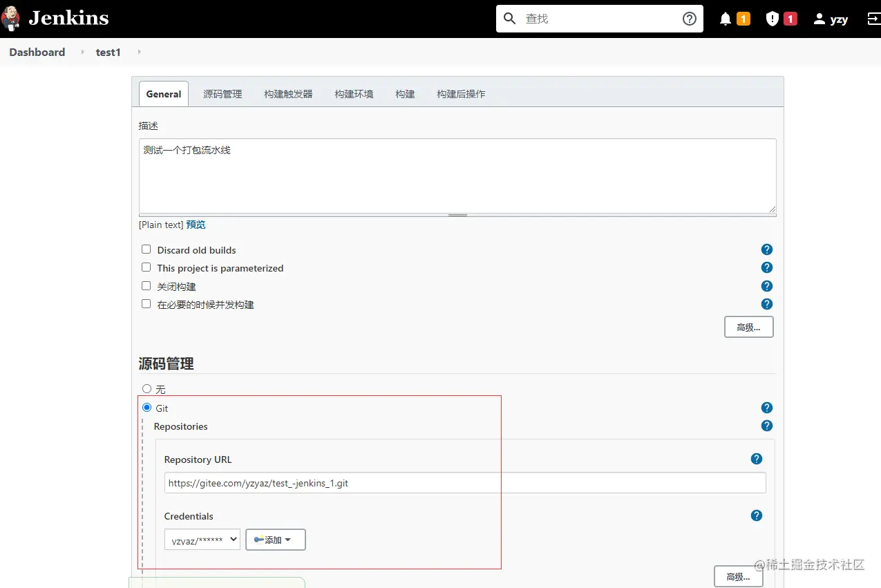
Task: Switch to the General tab
Action: tap(164, 94)
